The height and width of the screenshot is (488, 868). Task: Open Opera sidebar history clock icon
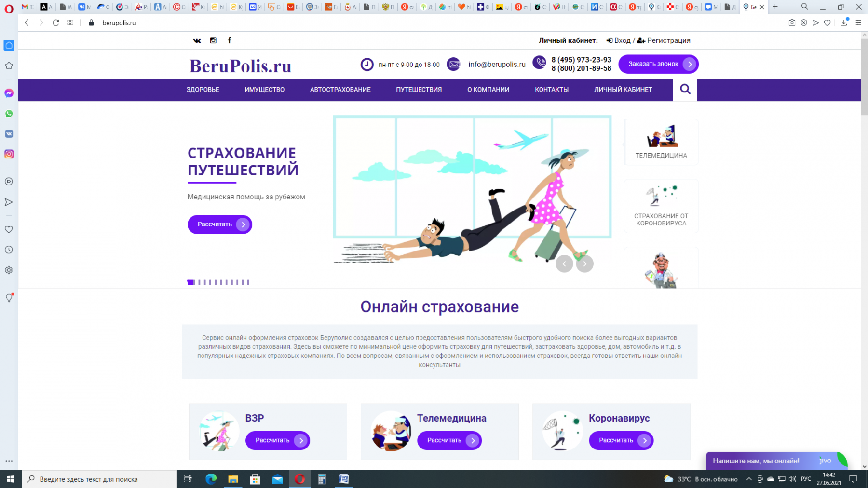(x=9, y=250)
